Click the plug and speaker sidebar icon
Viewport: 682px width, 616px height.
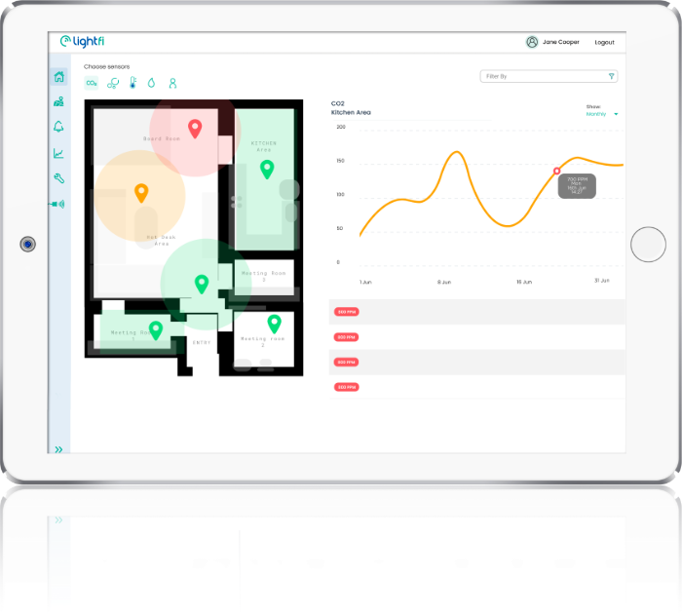point(58,204)
